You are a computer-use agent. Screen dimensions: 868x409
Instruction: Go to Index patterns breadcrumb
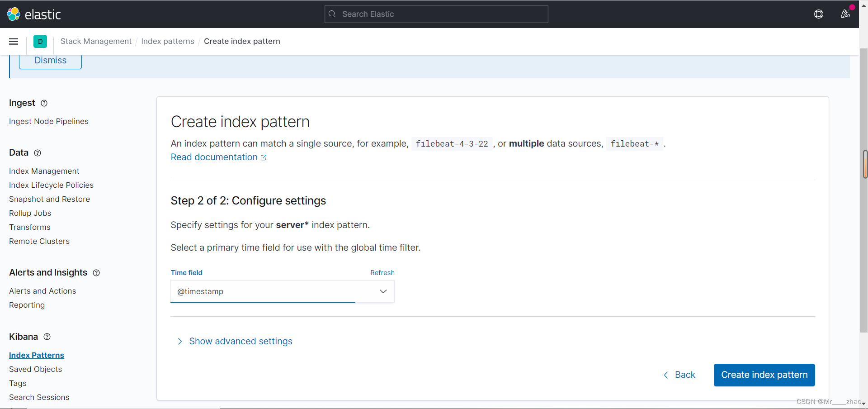tap(168, 41)
